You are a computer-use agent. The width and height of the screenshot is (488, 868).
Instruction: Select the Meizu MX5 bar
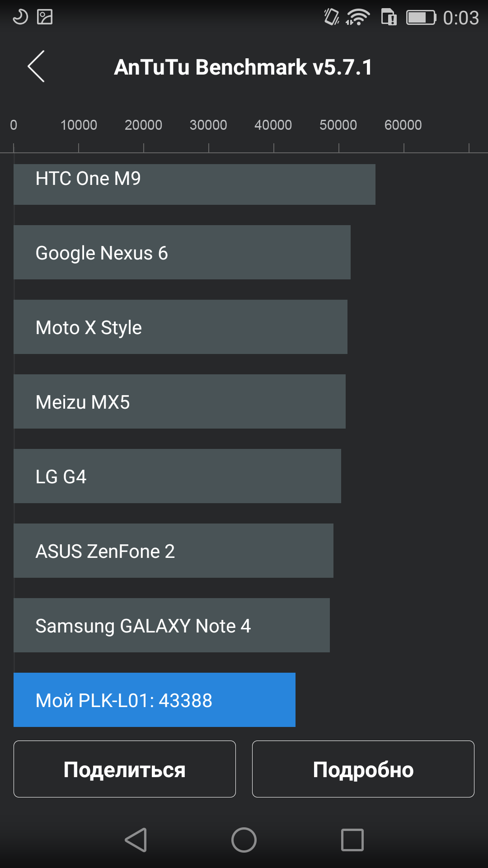[179, 401]
